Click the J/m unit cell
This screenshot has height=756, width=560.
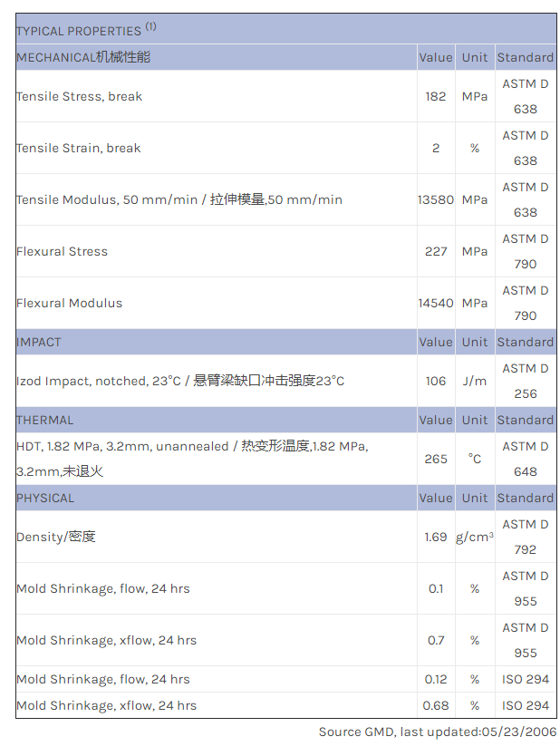475,381
